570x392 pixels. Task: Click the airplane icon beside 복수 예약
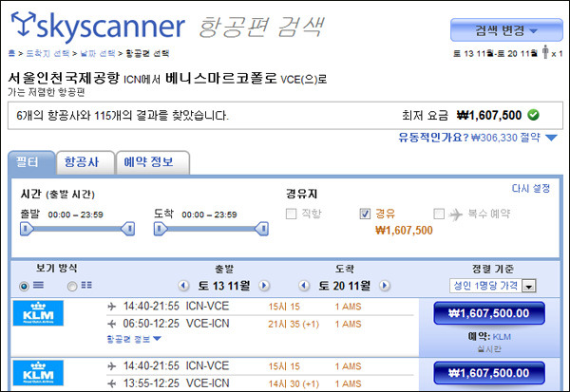click(x=455, y=215)
